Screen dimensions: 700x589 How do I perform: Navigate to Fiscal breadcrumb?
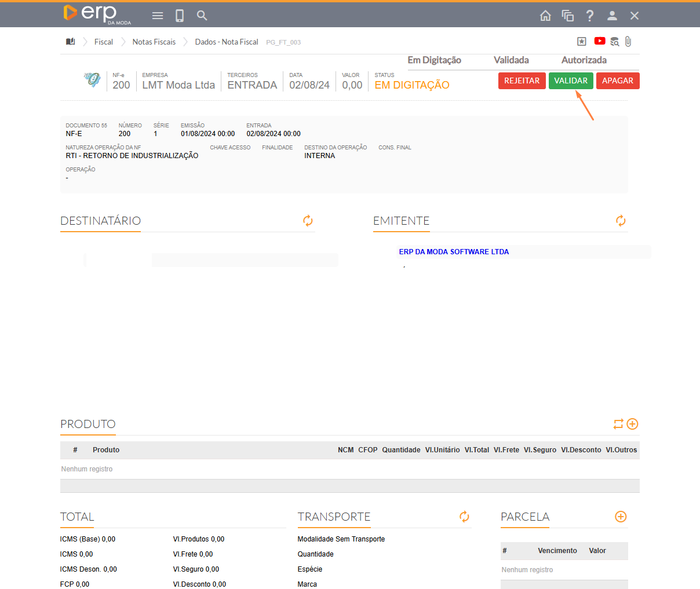coord(104,42)
